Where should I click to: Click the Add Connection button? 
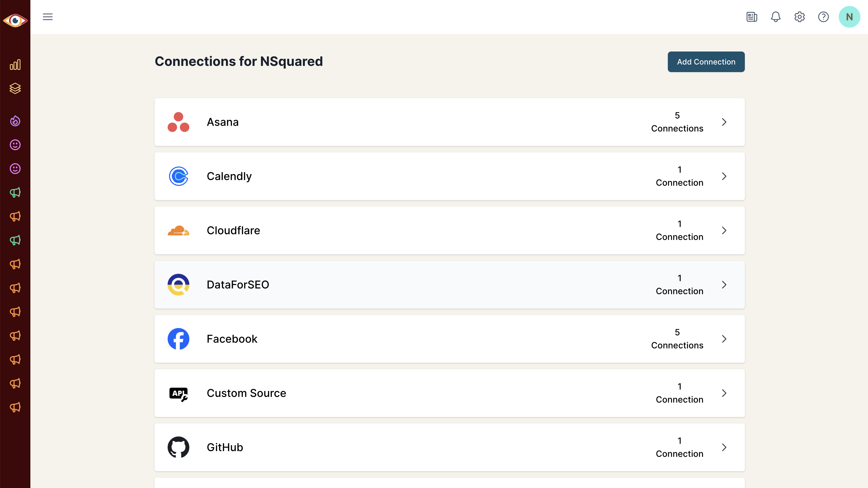click(x=706, y=62)
